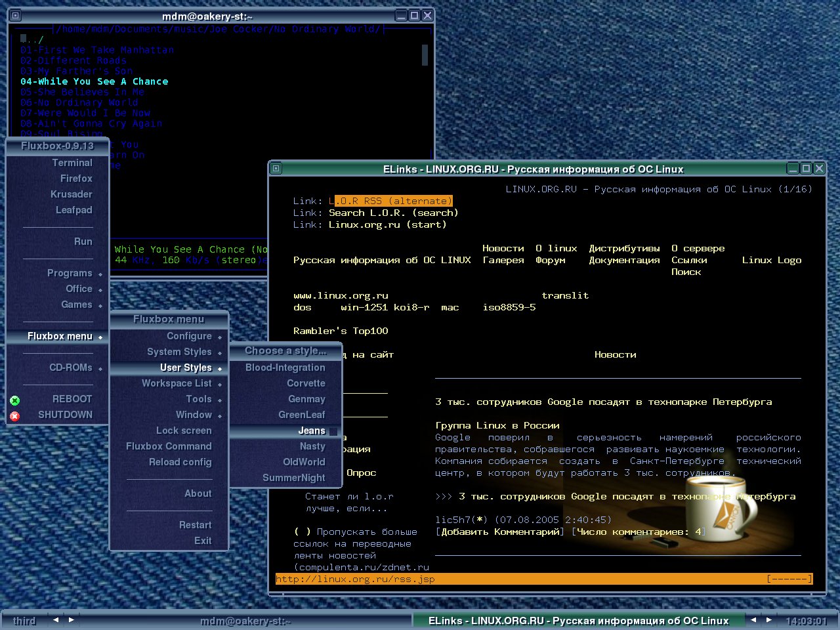Select track '02-Different Roads'
The image size is (840, 630).
click(x=73, y=60)
